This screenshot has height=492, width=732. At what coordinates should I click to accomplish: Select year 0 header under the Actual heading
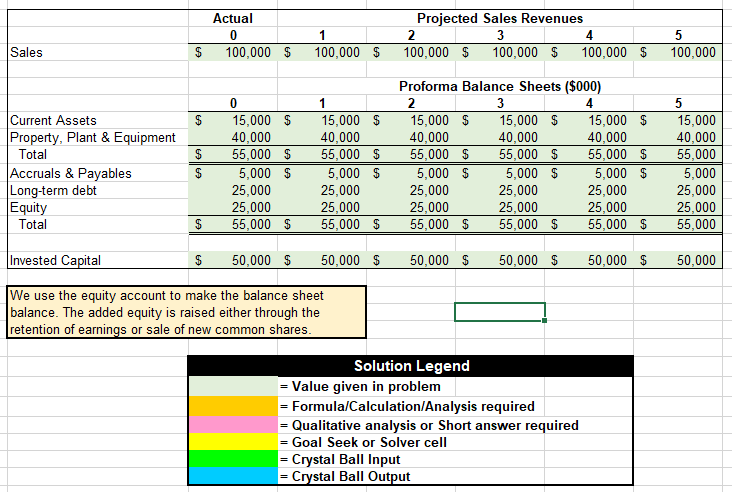[233, 35]
